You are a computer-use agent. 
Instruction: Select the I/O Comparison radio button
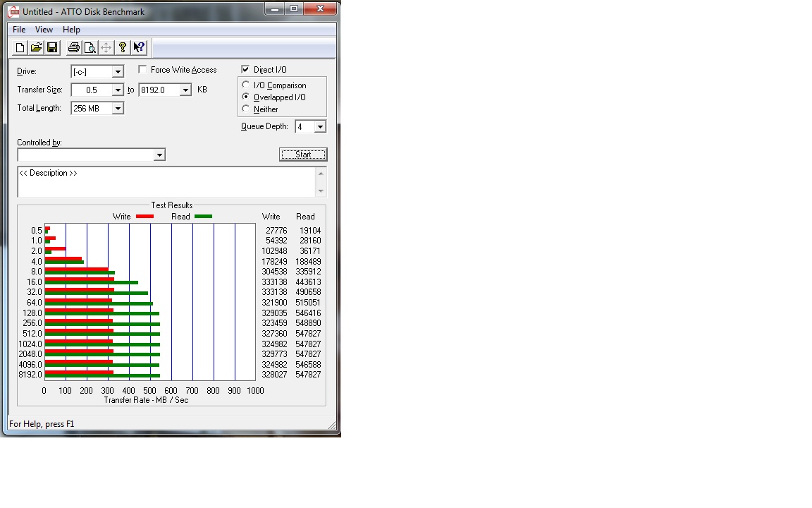point(246,85)
